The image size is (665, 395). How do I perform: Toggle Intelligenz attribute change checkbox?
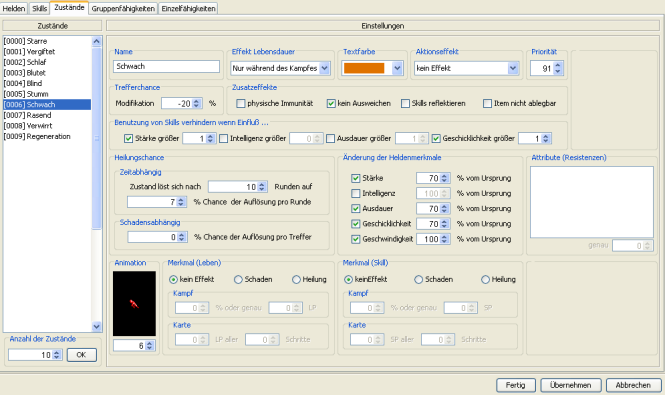pyautogui.click(x=355, y=193)
